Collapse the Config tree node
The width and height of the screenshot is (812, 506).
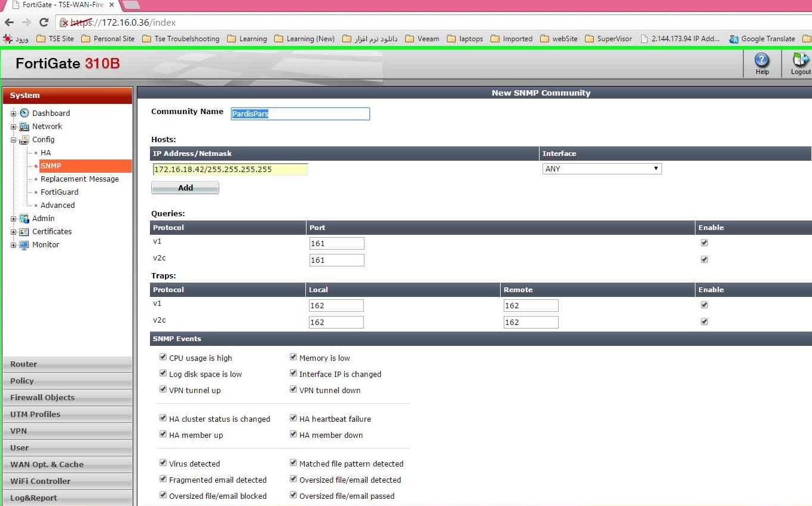(x=13, y=140)
